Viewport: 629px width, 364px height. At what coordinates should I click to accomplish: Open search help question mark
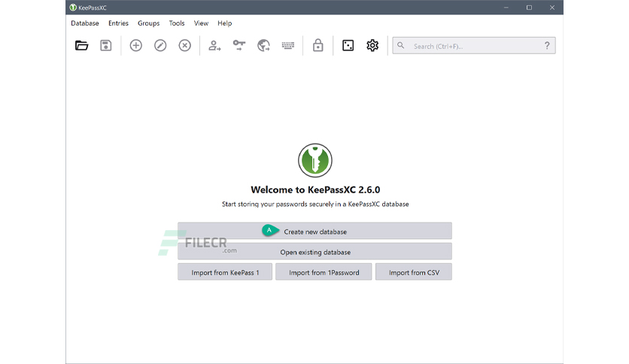[547, 46]
